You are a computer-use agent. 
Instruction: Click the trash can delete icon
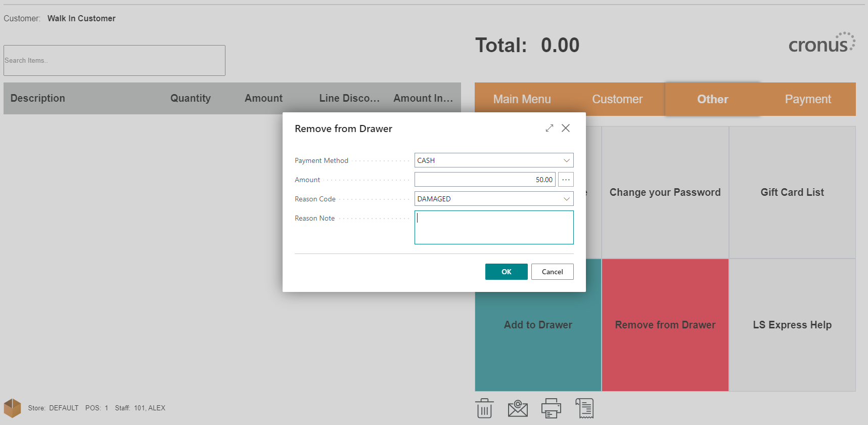484,408
